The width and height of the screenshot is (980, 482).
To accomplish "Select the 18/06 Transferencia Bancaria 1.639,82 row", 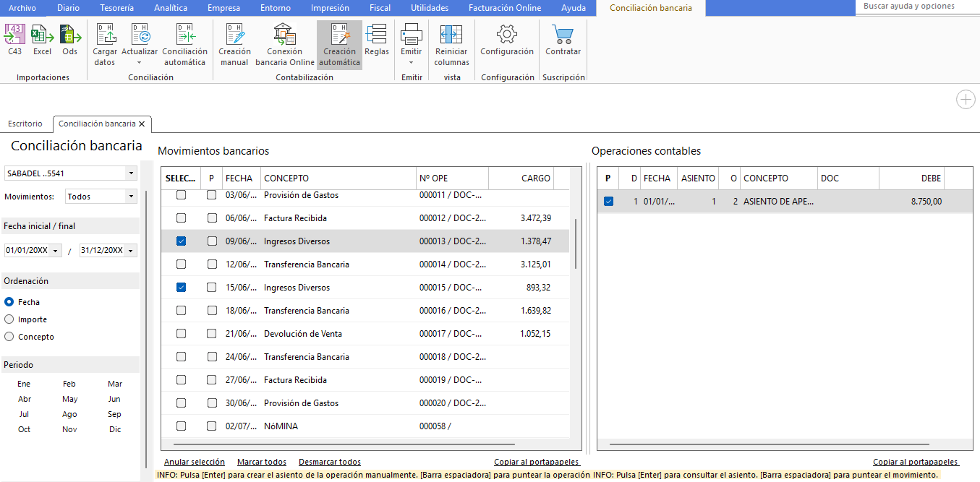I will tap(366, 311).
